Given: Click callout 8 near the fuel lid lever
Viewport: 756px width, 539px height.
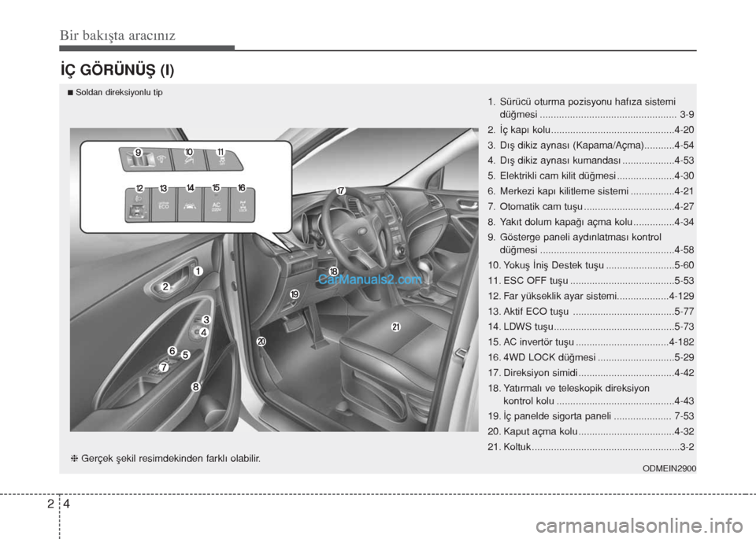Looking at the screenshot, I should pos(195,386).
